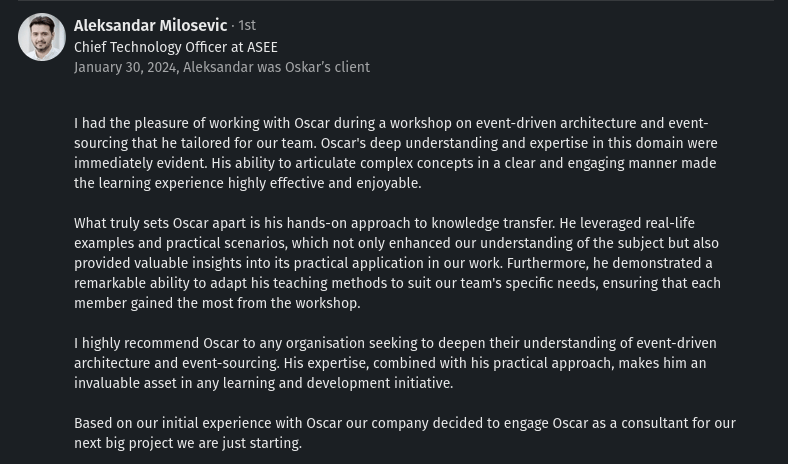Click the word ASEE in the headline
The image size is (788, 464).
(262, 47)
